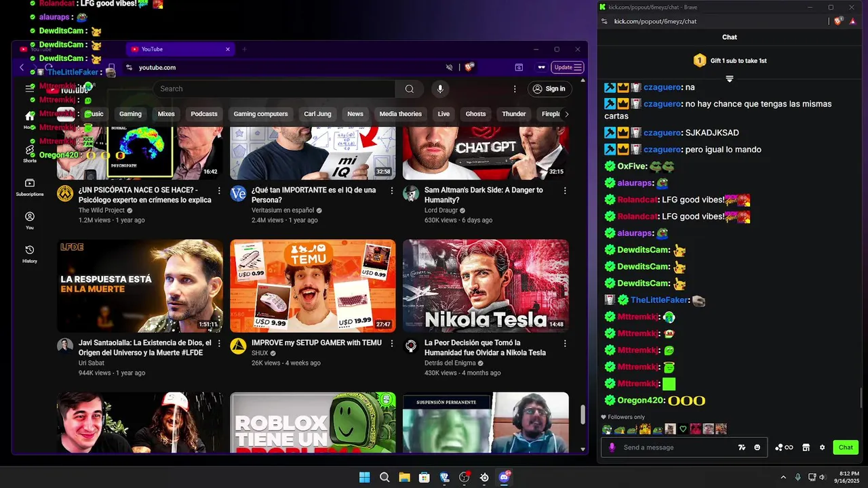Click the green Chat send button
868x488 pixels.
[846, 447]
